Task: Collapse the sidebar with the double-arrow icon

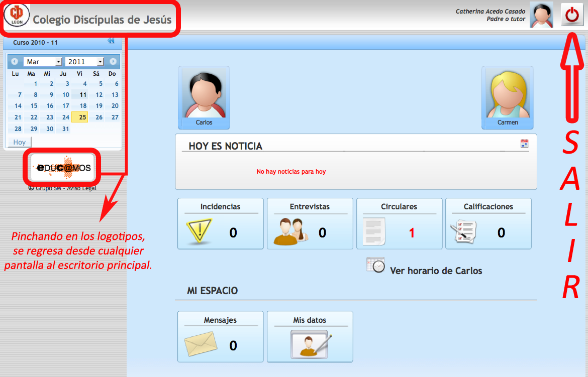Action: [x=111, y=41]
